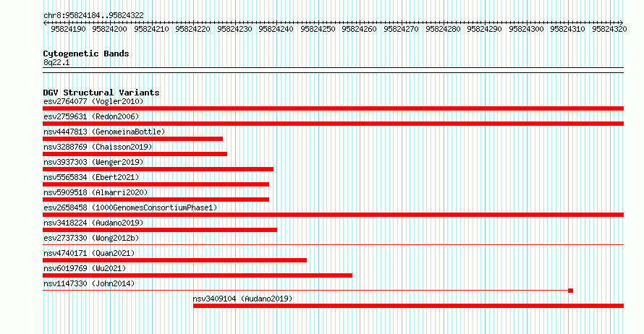Click the 8q22.1 band label
This screenshot has height=334, width=644.
tap(56, 63)
